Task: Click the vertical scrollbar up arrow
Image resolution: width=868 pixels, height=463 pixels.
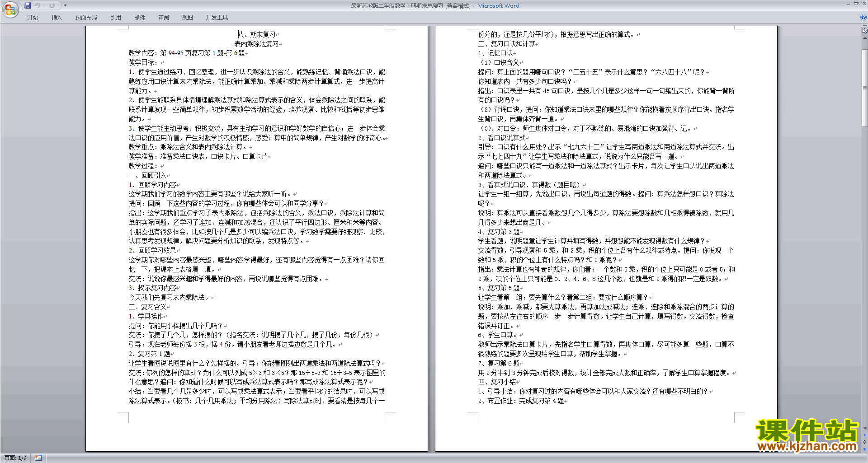Action: click(864, 38)
